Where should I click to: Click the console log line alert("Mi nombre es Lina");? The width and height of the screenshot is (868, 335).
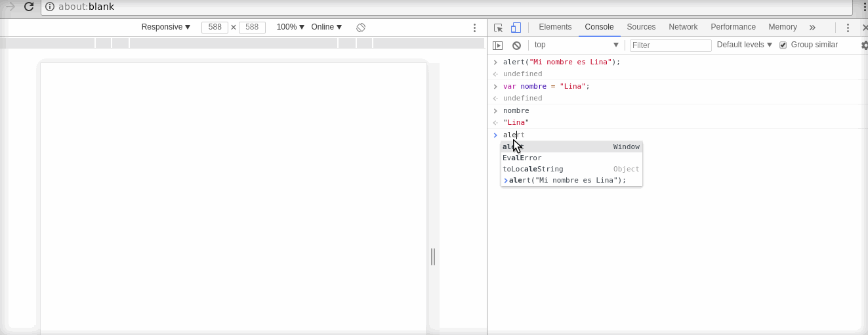tap(562, 62)
